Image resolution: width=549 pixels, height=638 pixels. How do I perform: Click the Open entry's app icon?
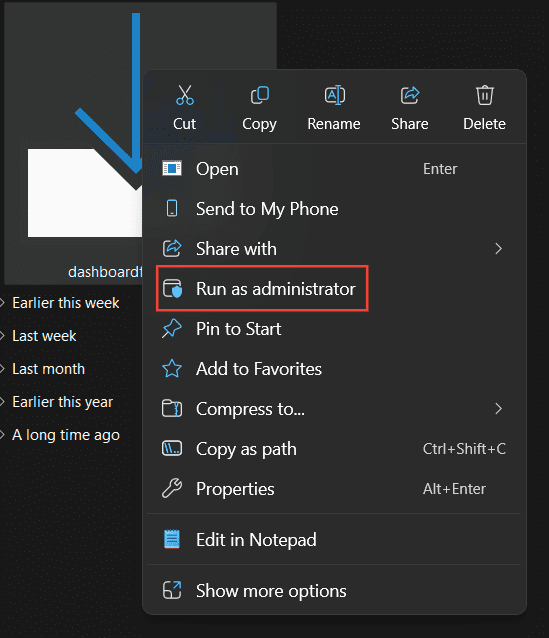[172, 168]
